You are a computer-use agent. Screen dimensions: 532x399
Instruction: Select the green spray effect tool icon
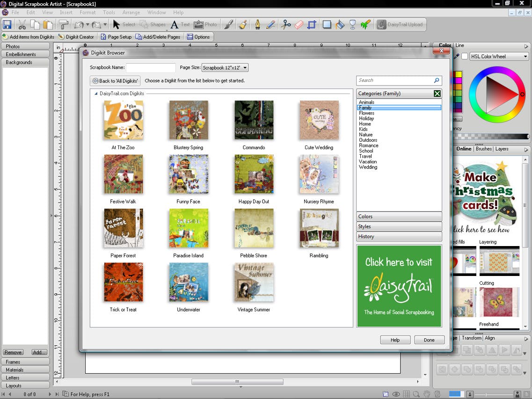[x=365, y=24]
